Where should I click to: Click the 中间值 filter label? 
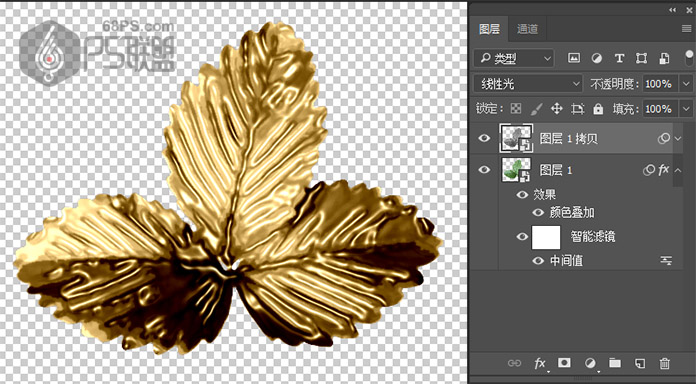click(x=566, y=261)
